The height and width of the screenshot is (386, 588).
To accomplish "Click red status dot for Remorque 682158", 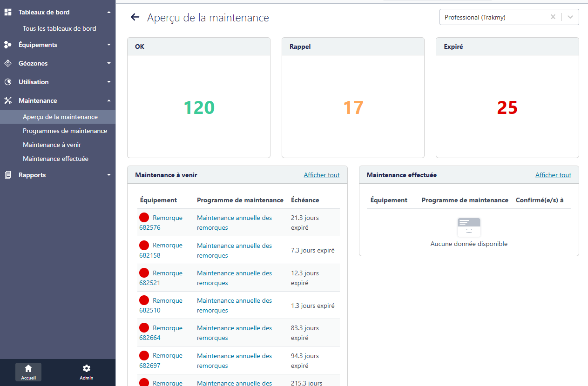I will click(x=144, y=245).
